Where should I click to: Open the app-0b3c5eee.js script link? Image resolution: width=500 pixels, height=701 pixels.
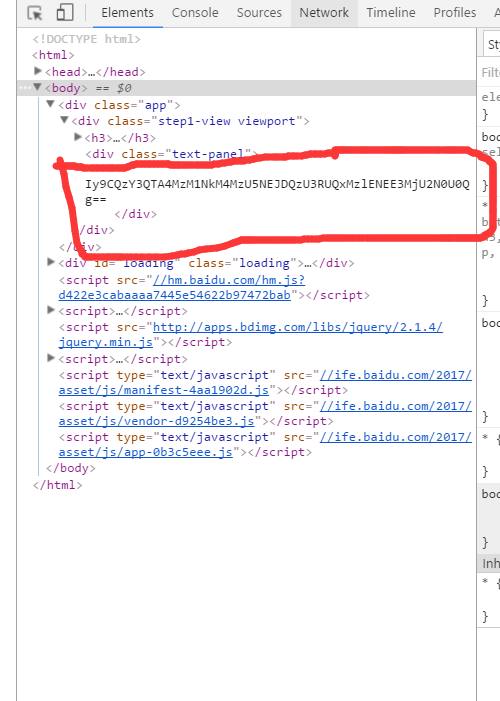265,444
